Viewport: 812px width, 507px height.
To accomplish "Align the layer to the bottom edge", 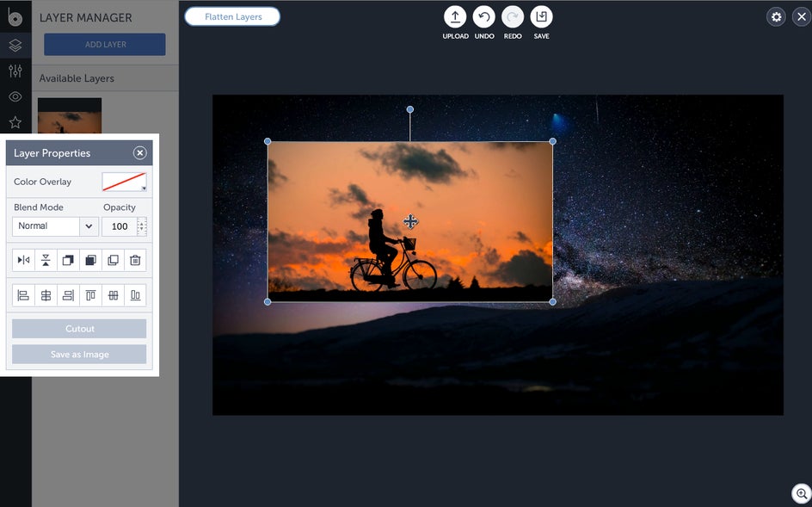I will point(135,295).
